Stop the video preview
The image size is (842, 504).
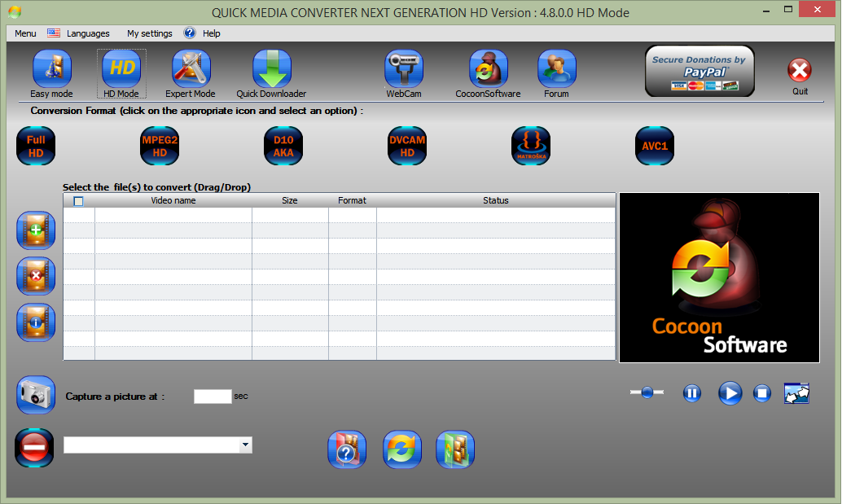pyautogui.click(x=762, y=393)
